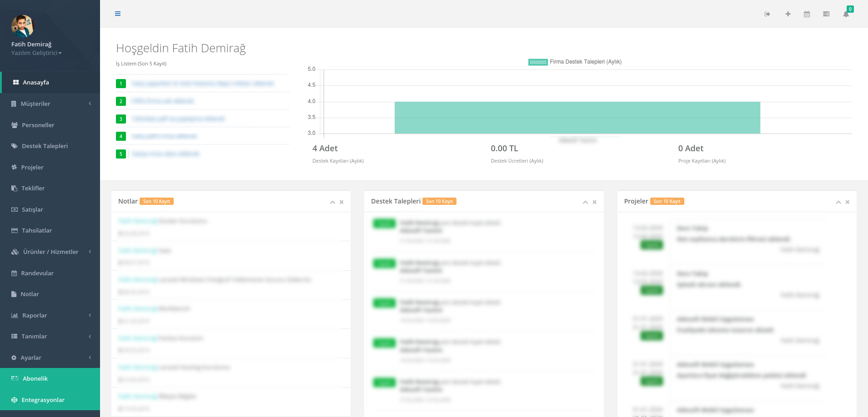Click Teklifler document icon
868x417 pixels.
point(14,188)
